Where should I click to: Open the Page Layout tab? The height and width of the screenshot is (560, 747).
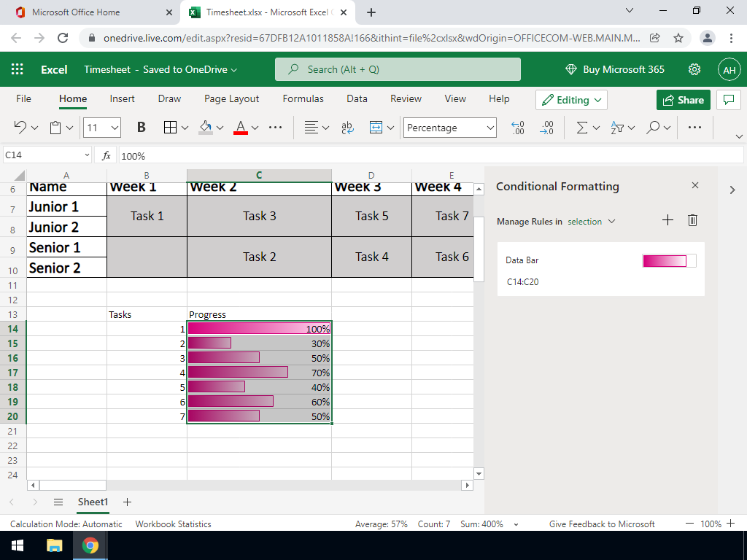click(231, 98)
